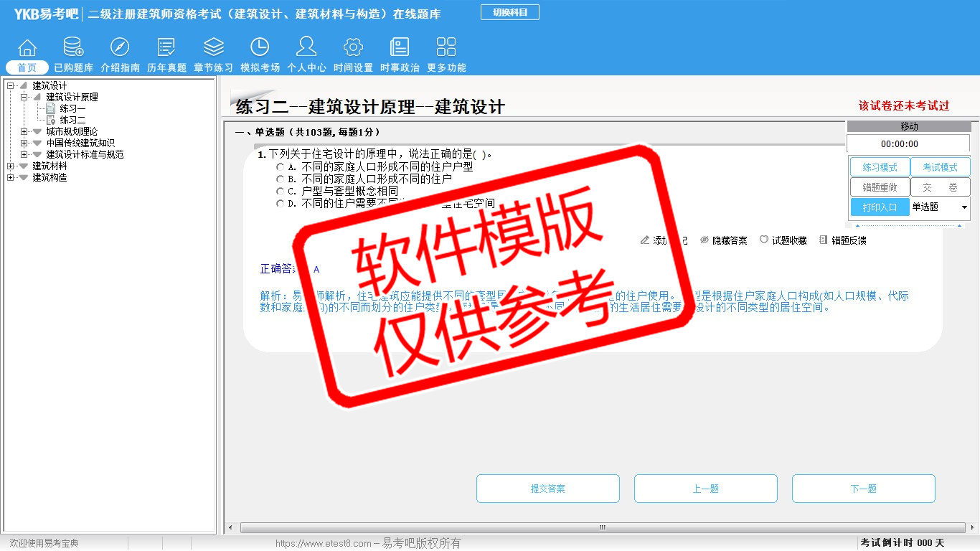Click the 添加笔记 pencil icon
The height and width of the screenshot is (551, 980).
645,240
